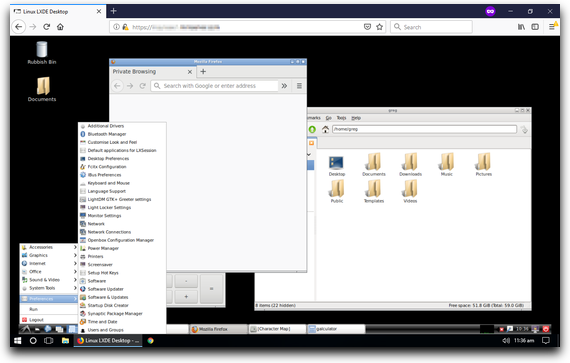Add a new tab in Private Browsing window
Screen dimensions: 570x363
click(203, 72)
